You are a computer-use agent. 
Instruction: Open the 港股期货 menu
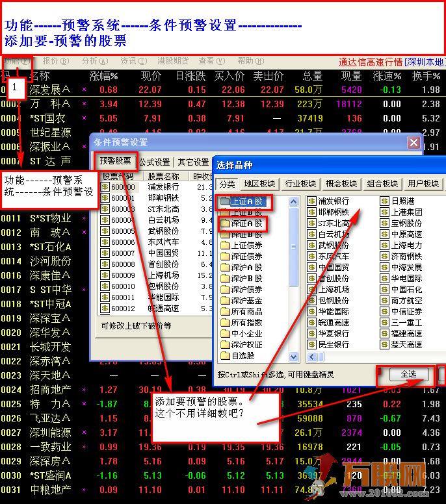point(173,61)
